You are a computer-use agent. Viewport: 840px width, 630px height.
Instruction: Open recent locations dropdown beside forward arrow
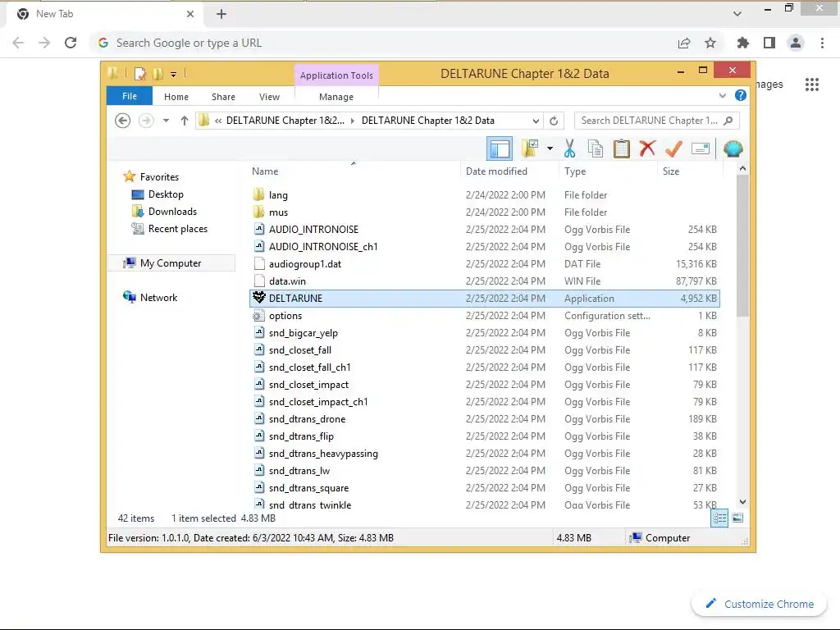166,121
